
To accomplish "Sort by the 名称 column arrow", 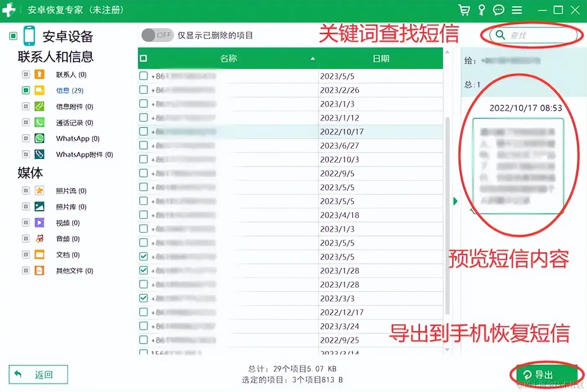I will (x=312, y=59).
